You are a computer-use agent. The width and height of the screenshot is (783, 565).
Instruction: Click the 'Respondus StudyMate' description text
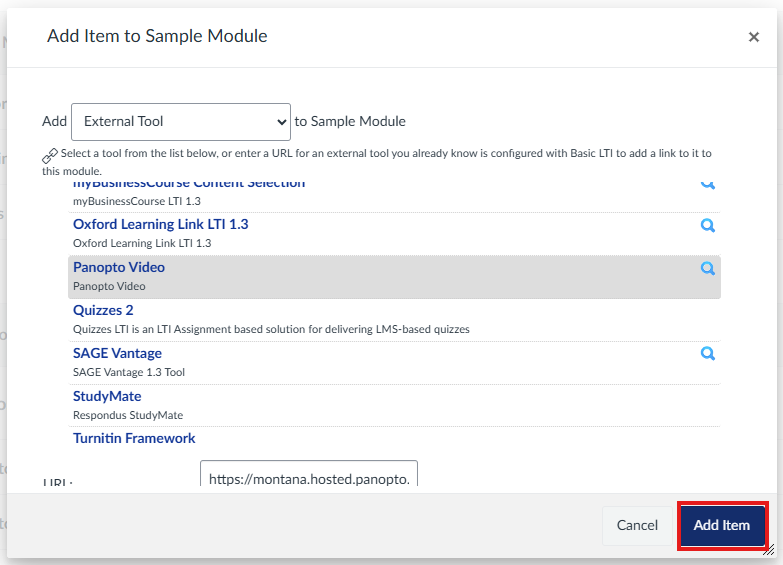coord(128,415)
